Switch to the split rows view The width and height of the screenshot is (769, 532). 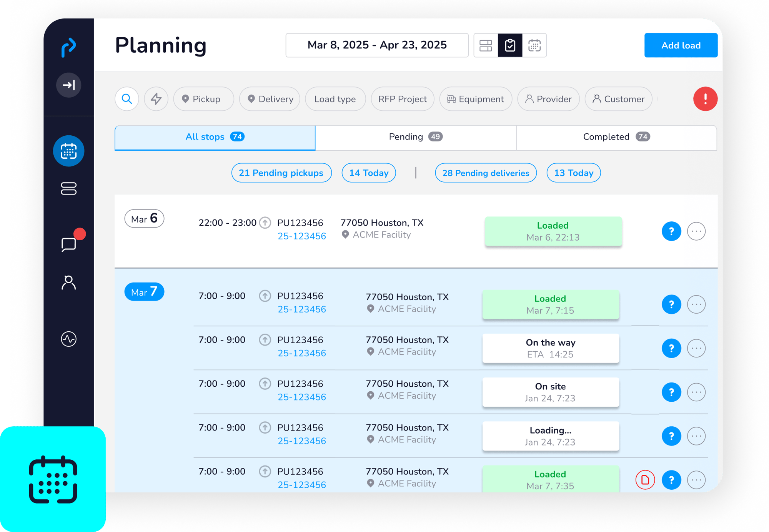(486, 45)
